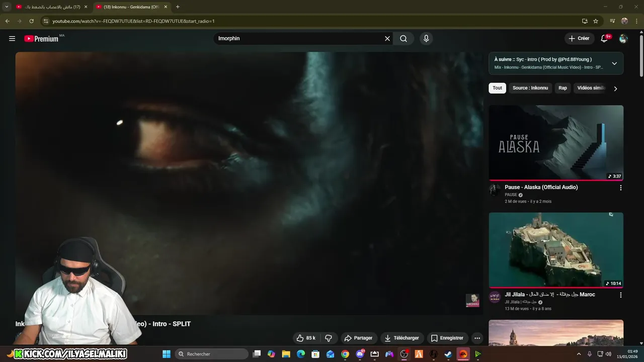Click the Créer button
Screen dimensions: 644x362
[x=579, y=39]
